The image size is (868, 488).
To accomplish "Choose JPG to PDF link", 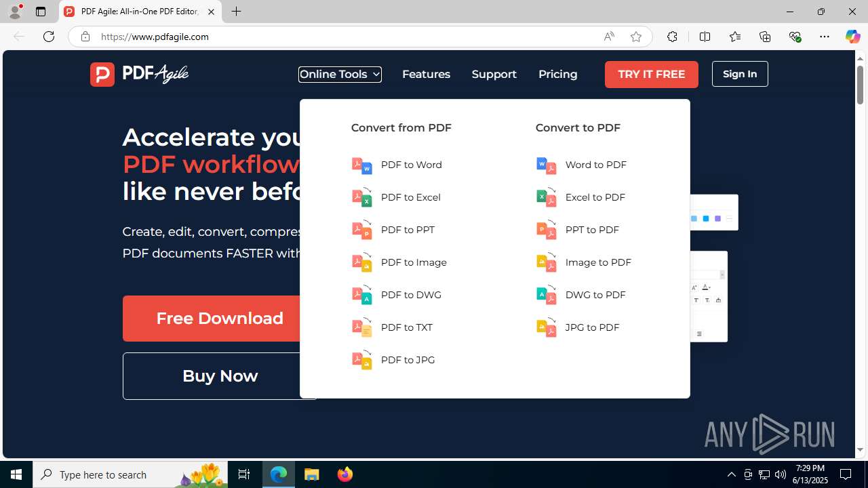I will (x=593, y=327).
